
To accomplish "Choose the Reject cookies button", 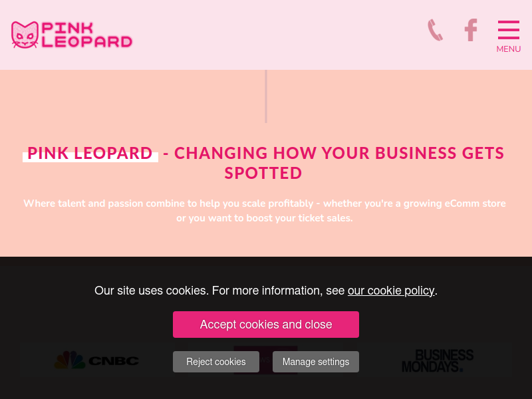I will (216, 362).
